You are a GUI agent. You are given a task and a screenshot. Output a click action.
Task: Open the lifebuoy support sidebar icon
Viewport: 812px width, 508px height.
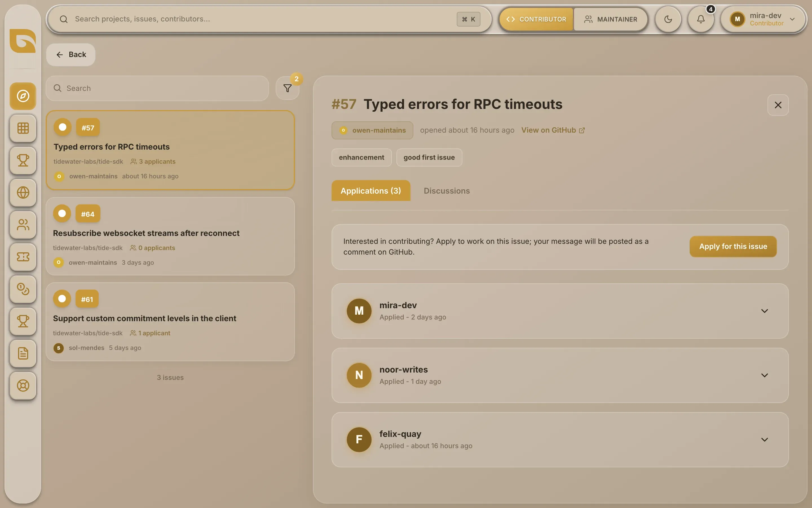click(23, 386)
